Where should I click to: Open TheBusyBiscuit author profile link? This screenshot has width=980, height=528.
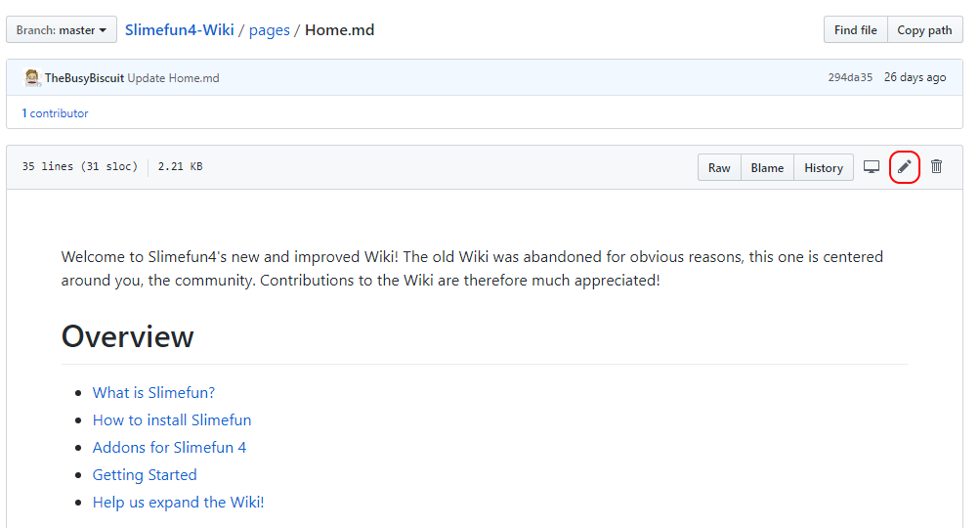pos(84,78)
